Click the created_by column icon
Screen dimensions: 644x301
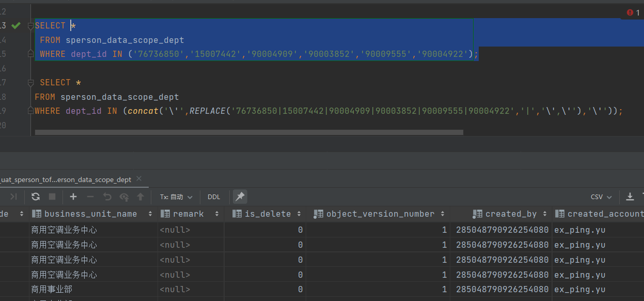[x=477, y=214]
